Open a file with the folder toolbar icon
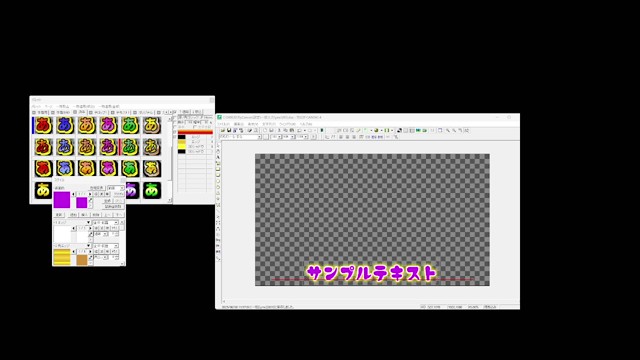Image resolution: width=640 pixels, height=360 pixels. pos(223,130)
